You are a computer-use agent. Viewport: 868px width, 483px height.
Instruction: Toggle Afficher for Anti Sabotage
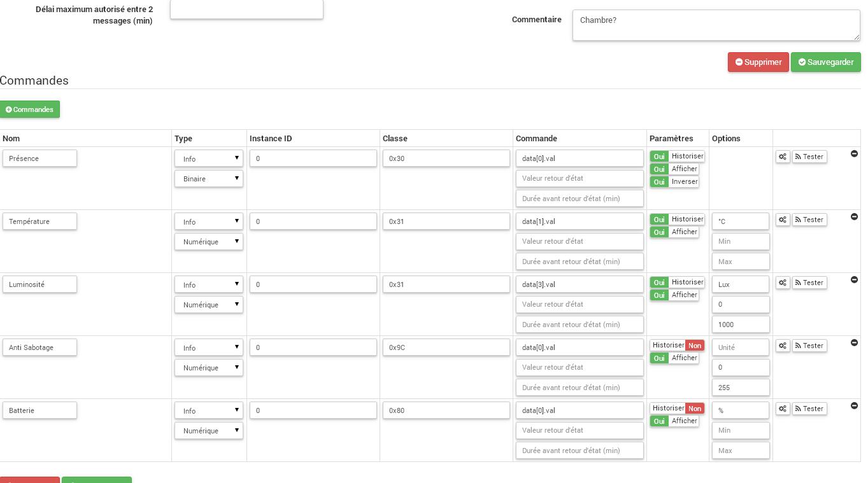674,358
